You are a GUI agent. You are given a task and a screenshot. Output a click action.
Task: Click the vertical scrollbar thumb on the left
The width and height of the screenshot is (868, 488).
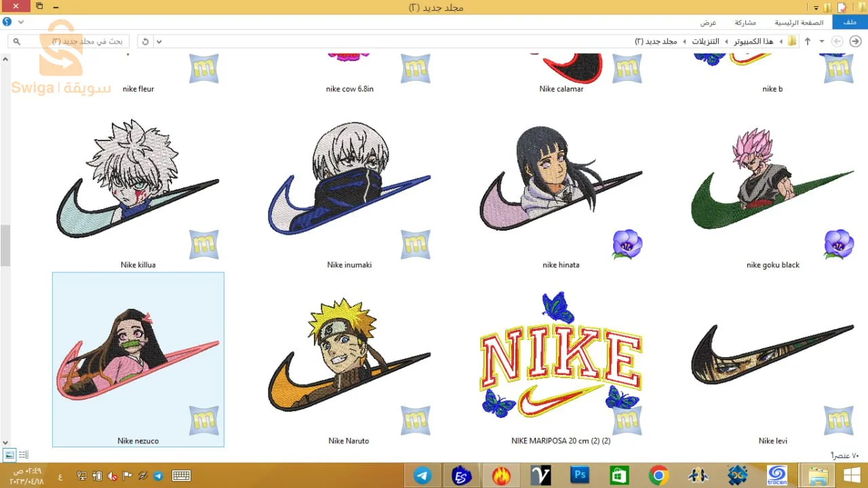click(x=5, y=246)
